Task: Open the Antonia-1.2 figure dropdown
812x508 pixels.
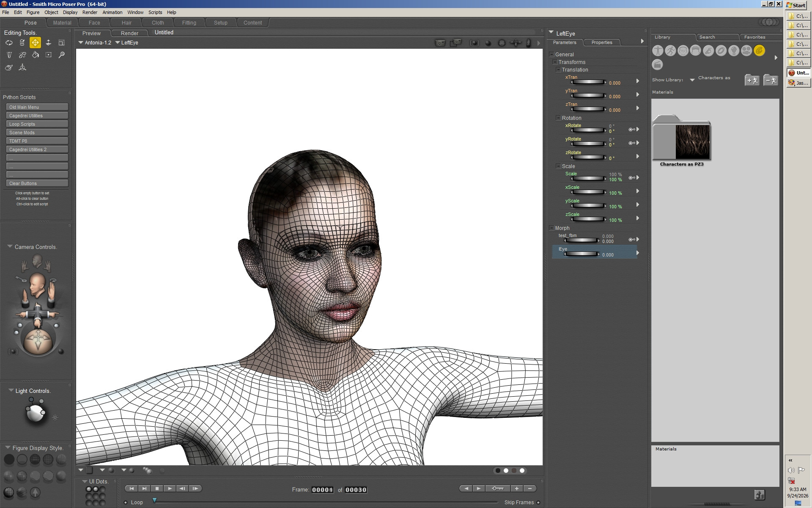Action: point(95,43)
